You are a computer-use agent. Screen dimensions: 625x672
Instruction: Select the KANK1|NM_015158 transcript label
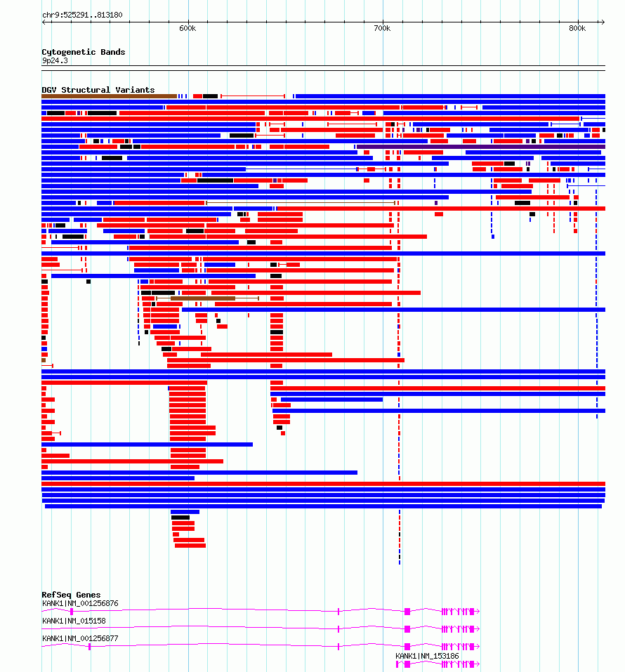coord(74,621)
